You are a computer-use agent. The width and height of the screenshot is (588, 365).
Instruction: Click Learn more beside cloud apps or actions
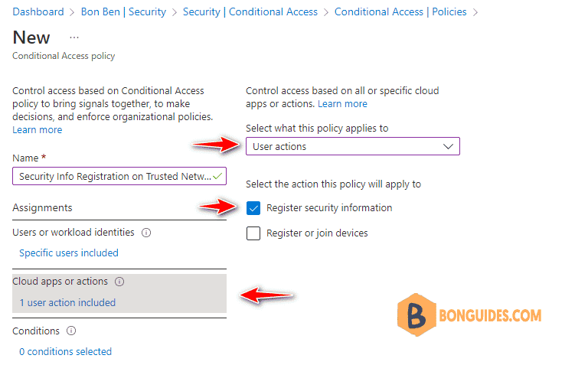click(x=342, y=104)
